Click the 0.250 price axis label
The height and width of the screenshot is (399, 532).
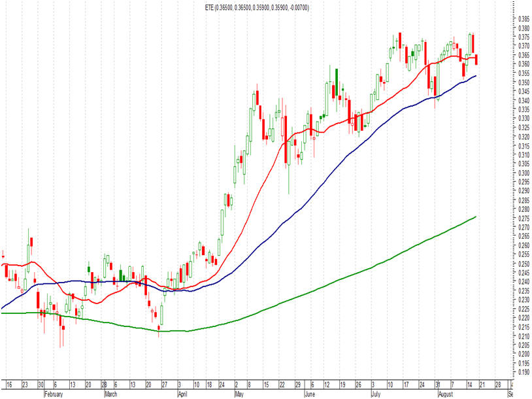click(525, 264)
